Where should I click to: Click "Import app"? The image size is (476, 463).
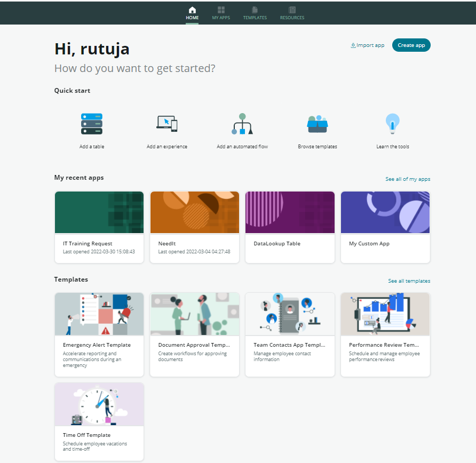[367, 45]
